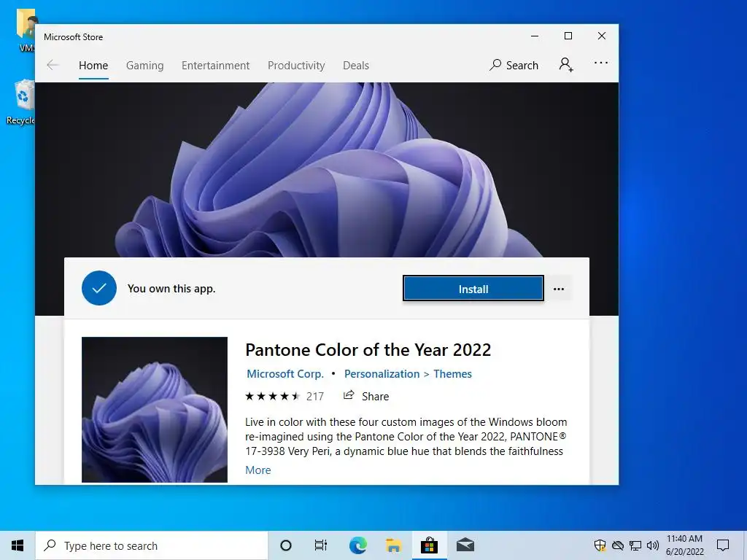
Task: Select the VM folder desktop icon
Action: coord(26,31)
